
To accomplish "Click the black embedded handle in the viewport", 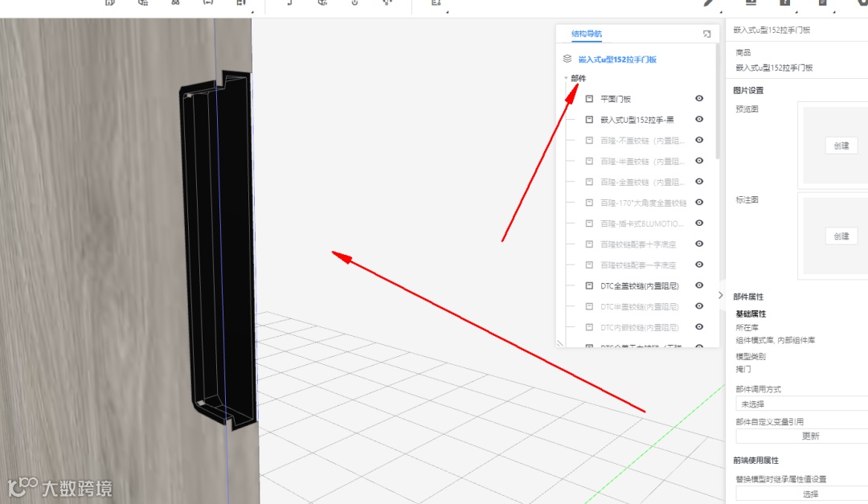I will (219, 249).
